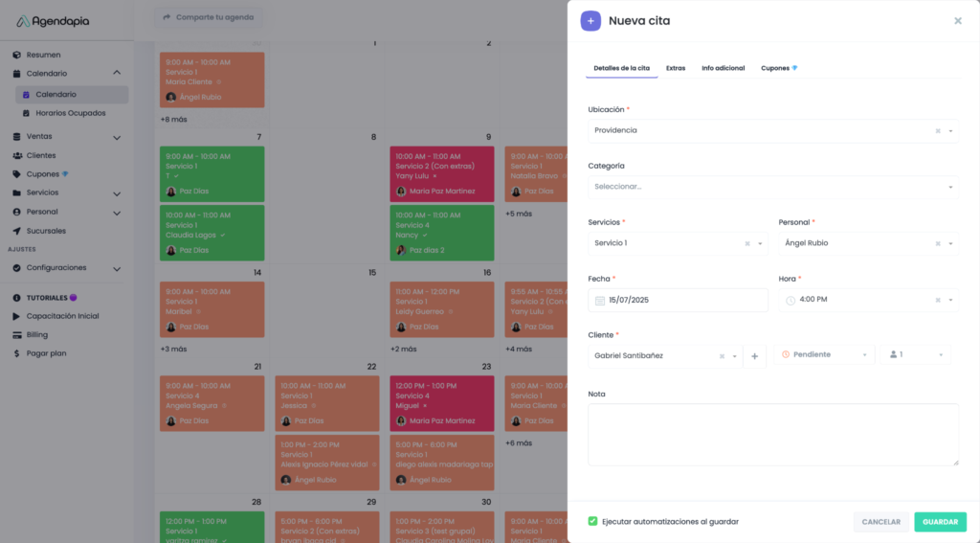
Task: Open Clientes in the sidebar
Action: [x=41, y=155]
